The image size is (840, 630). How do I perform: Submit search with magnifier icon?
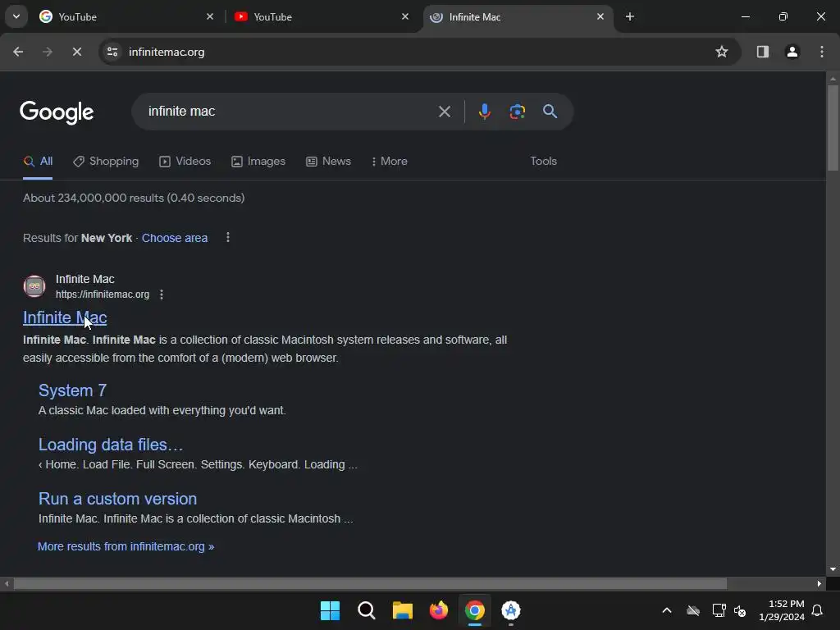coord(550,112)
